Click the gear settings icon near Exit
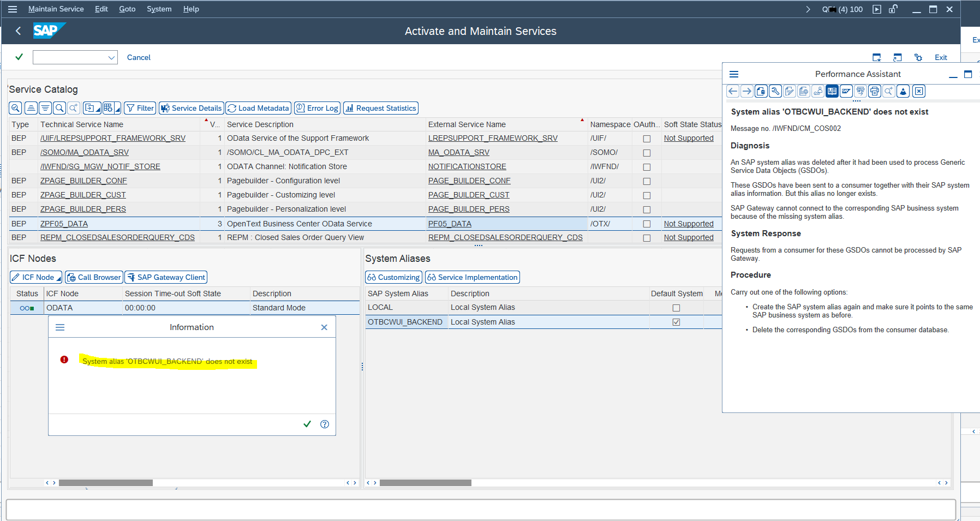The image size is (980, 521). (x=918, y=57)
